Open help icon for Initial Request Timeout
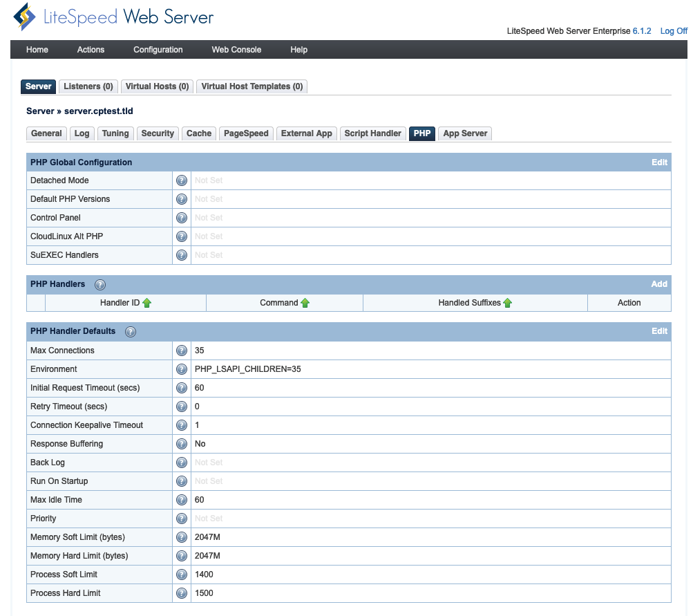The width and height of the screenshot is (693, 616). coord(182,388)
